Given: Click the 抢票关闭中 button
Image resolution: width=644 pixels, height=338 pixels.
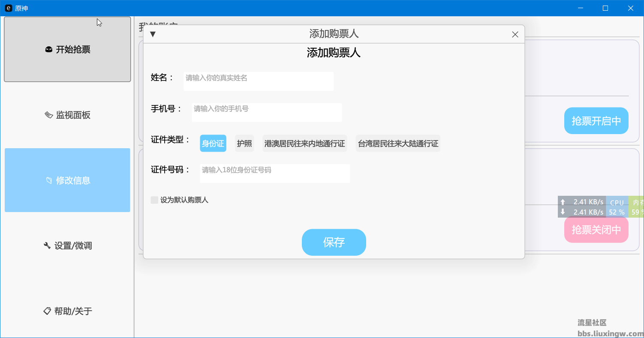Looking at the screenshot, I should (x=596, y=230).
